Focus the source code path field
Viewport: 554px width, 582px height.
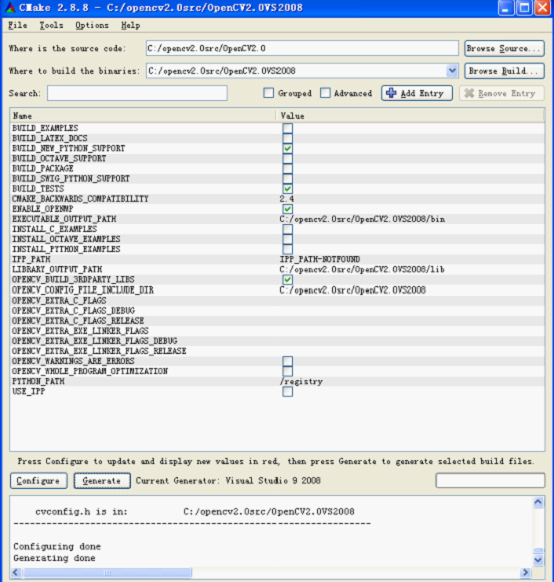coord(302,48)
